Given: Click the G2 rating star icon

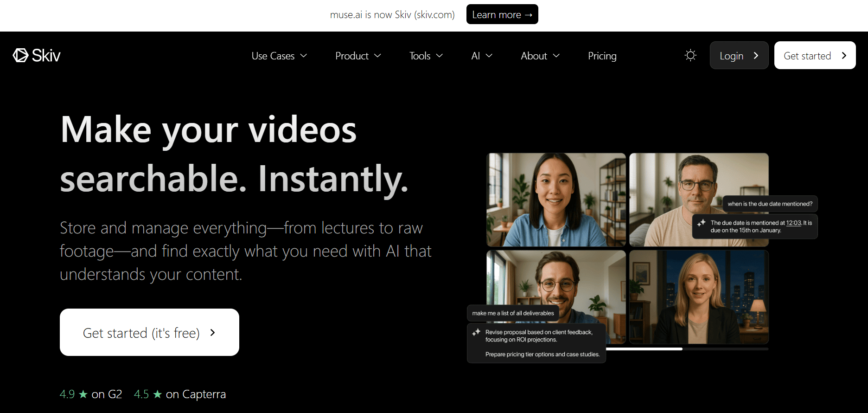Looking at the screenshot, I should pos(83,394).
